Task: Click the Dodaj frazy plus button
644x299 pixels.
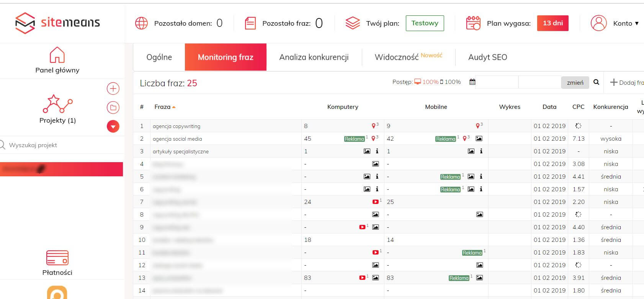Action: (x=627, y=82)
